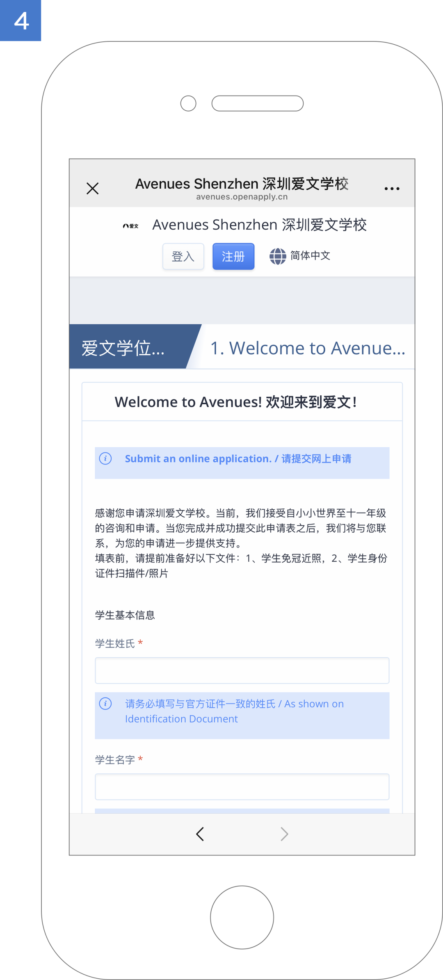Click the 学生姓氏 field label
This screenshot has height=980, width=443.
[115, 643]
